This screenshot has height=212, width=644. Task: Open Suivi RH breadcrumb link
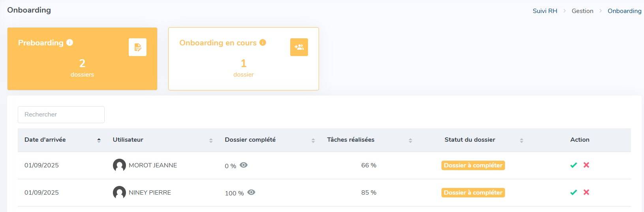(x=545, y=11)
